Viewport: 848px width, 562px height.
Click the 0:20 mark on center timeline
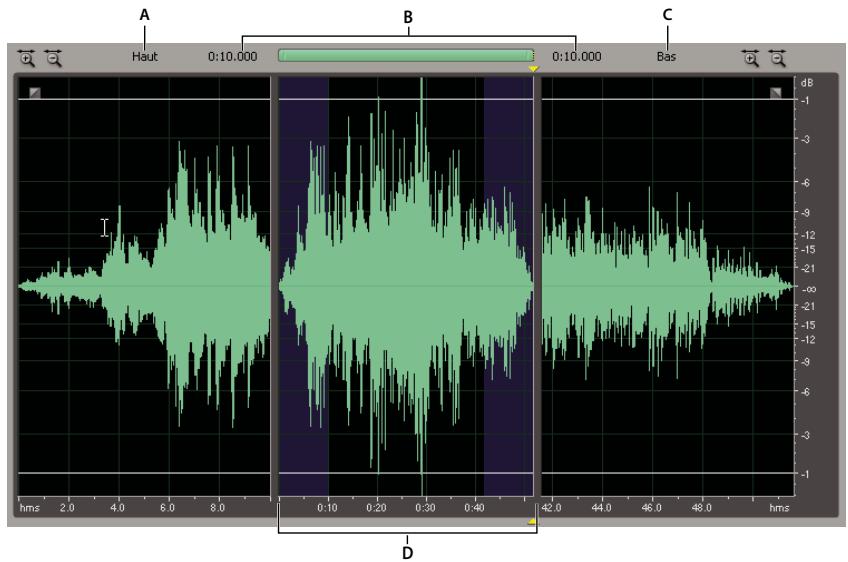tap(376, 507)
